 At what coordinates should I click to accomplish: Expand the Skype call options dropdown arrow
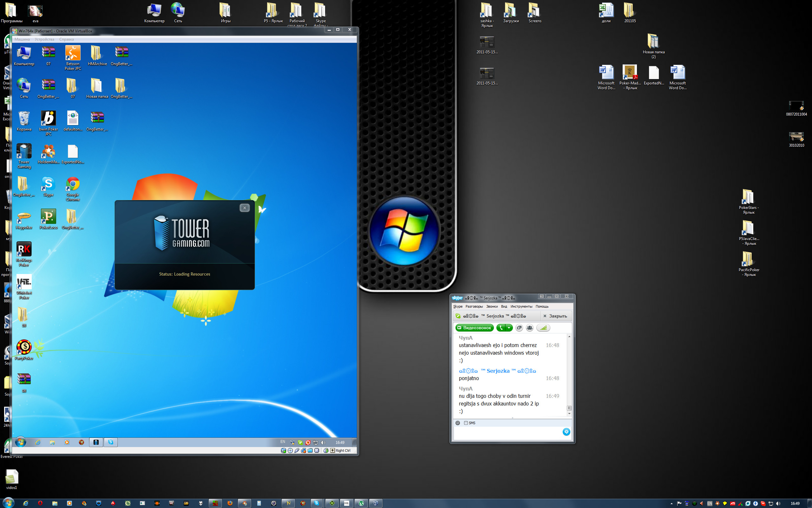[509, 328]
